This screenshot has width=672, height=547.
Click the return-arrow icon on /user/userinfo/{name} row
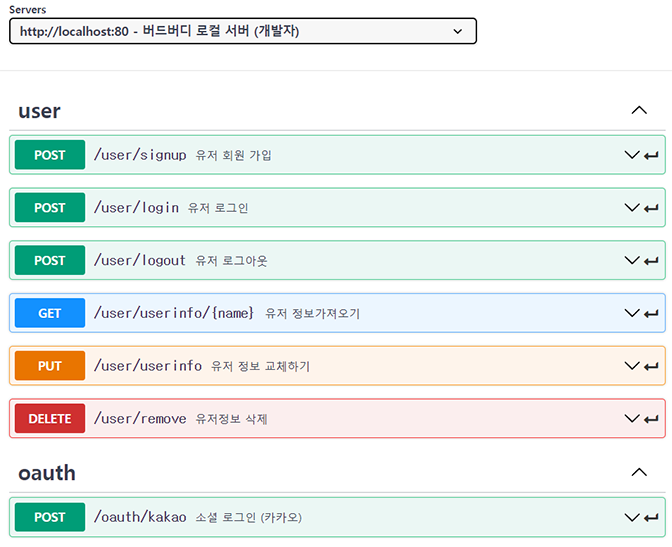[651, 314]
